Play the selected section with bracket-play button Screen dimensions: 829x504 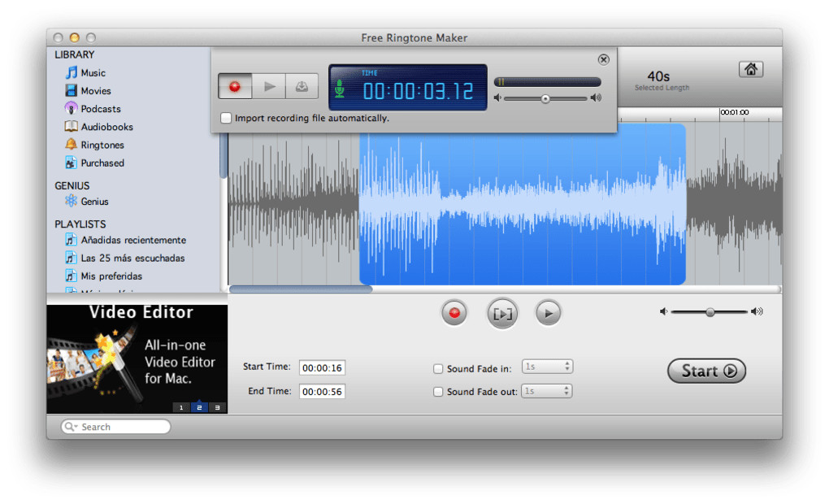502,313
